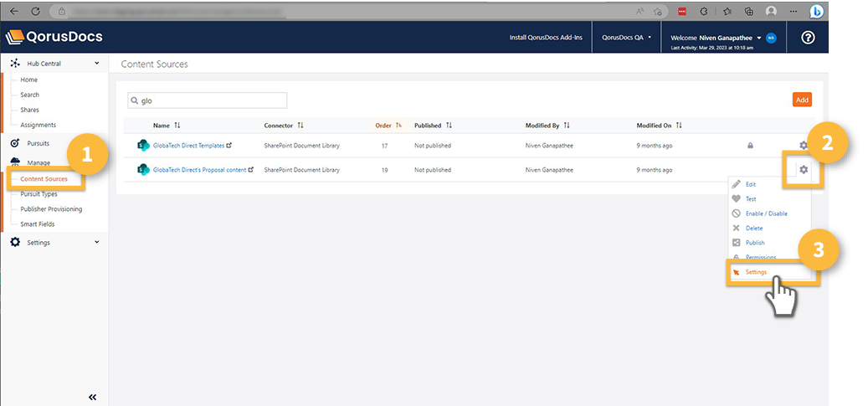
Task: Click the browser profile avatar
Action: (x=771, y=11)
